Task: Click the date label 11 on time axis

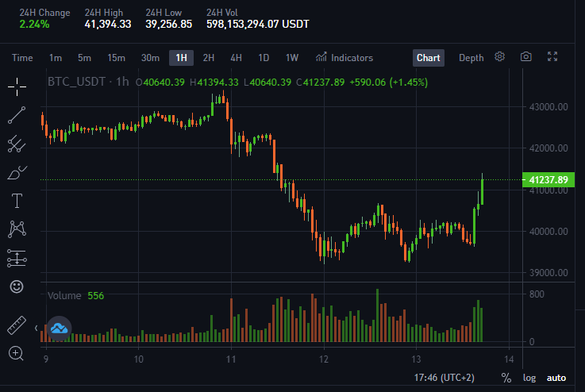Action: [x=231, y=359]
